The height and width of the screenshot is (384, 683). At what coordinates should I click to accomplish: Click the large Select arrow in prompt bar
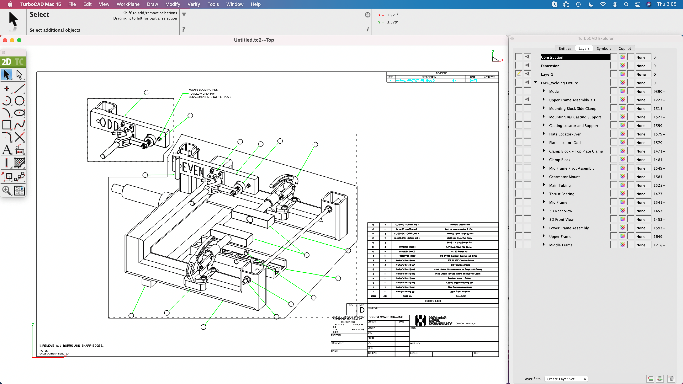tap(13, 20)
